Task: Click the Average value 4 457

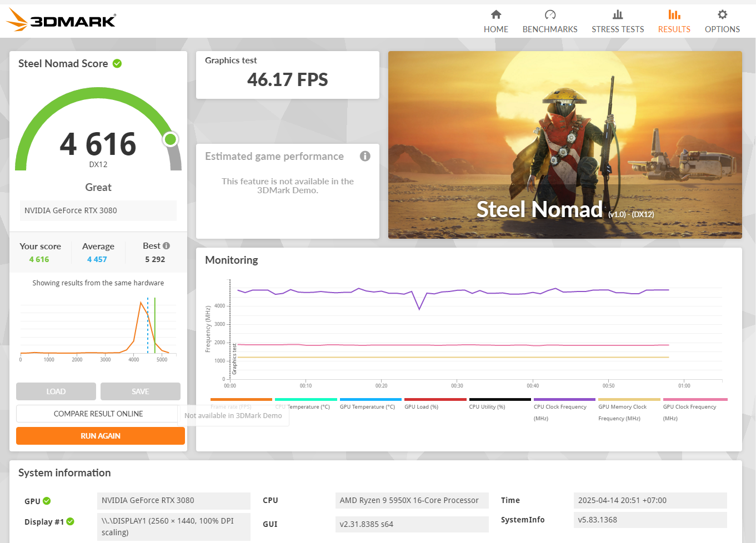Action: 97,259
